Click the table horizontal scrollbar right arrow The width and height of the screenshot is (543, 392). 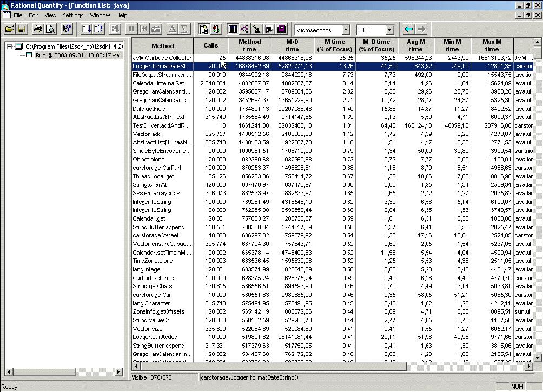click(529, 366)
